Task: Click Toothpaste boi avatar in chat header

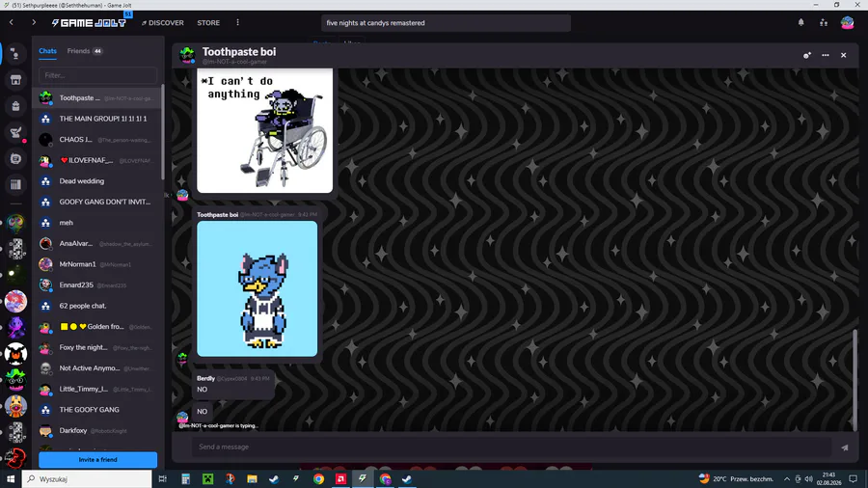Action: (x=187, y=55)
